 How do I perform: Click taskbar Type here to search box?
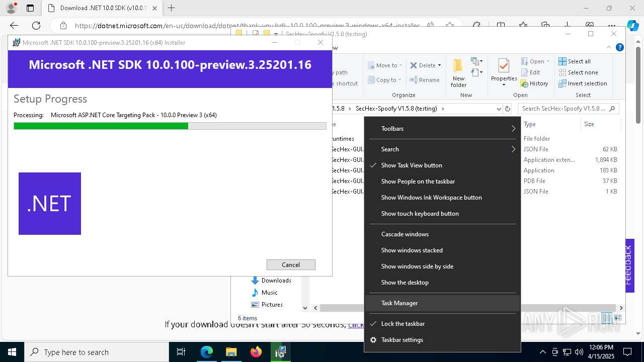tap(97, 352)
